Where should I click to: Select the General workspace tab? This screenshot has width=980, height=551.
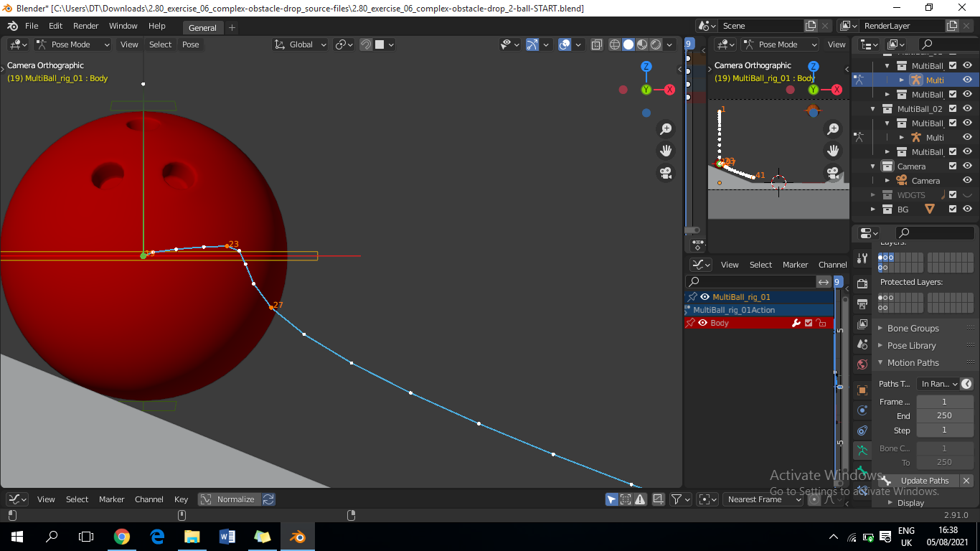click(202, 28)
